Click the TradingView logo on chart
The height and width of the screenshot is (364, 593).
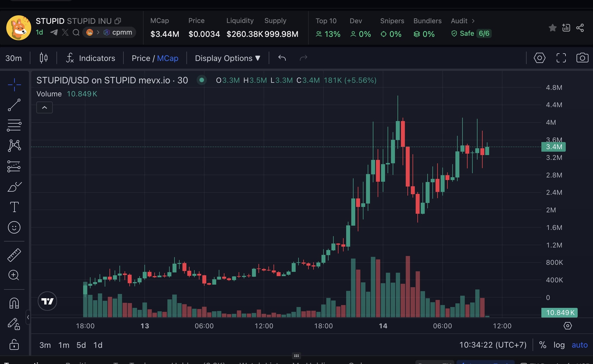coord(47,301)
